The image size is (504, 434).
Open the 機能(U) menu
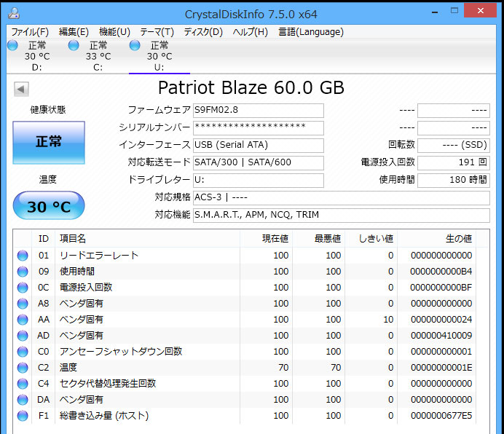click(x=114, y=32)
